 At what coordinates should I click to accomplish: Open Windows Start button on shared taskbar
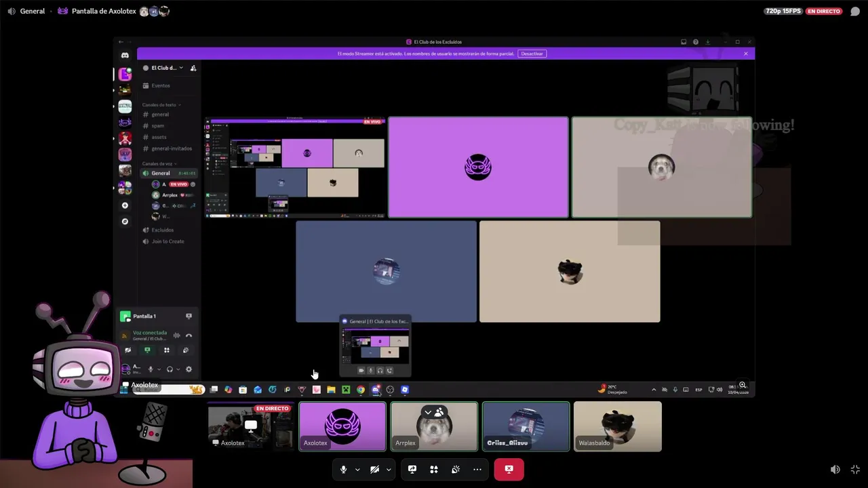[123, 390]
